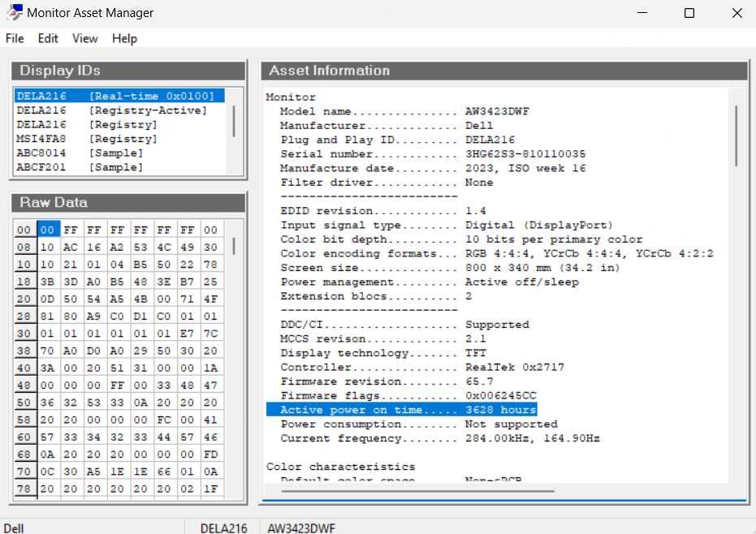The height and width of the screenshot is (534, 756).
Task: Click the Extension blocs line
Action: pyautogui.click(x=376, y=296)
